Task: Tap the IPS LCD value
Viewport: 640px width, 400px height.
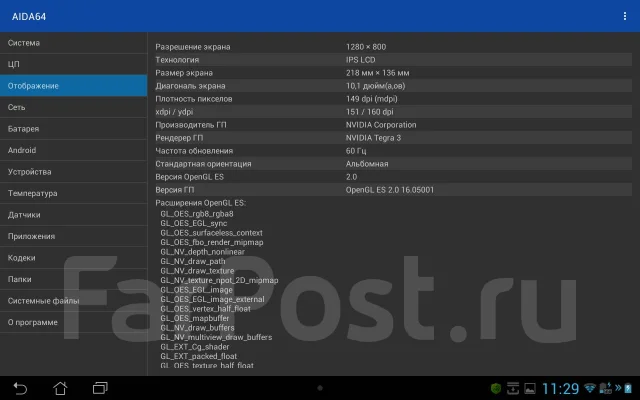Action: point(360,60)
